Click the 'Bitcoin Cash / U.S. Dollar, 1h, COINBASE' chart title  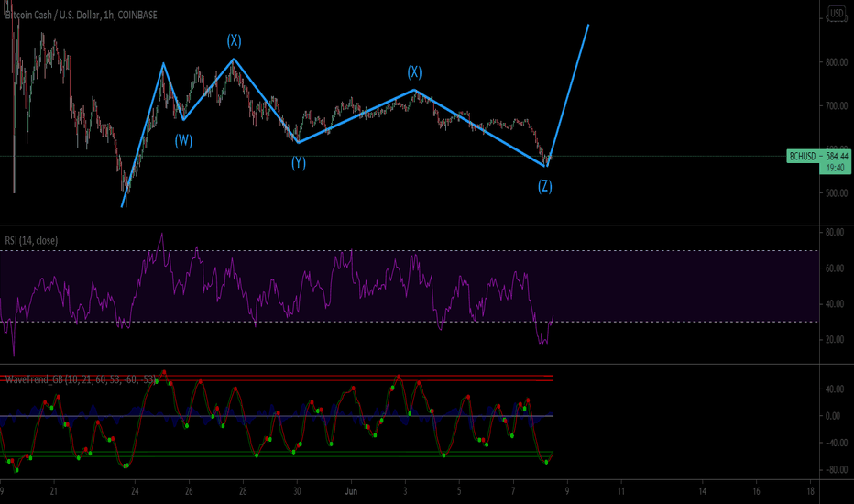(82, 16)
